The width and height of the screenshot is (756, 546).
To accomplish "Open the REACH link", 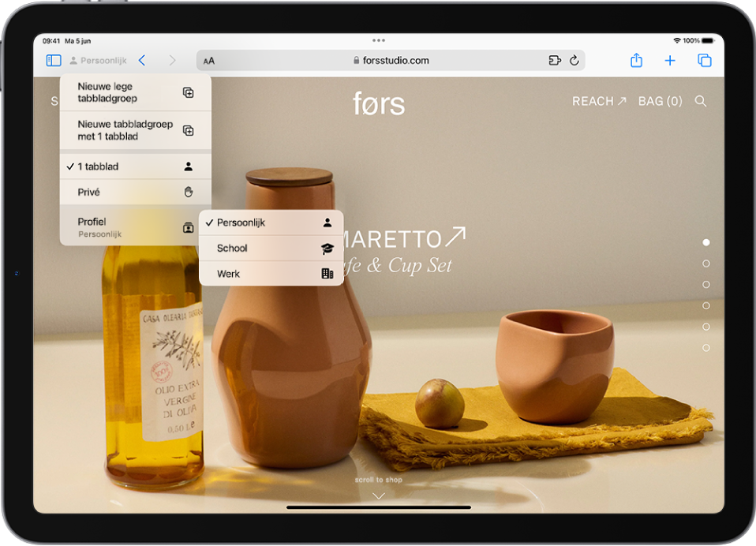I will pos(597,101).
